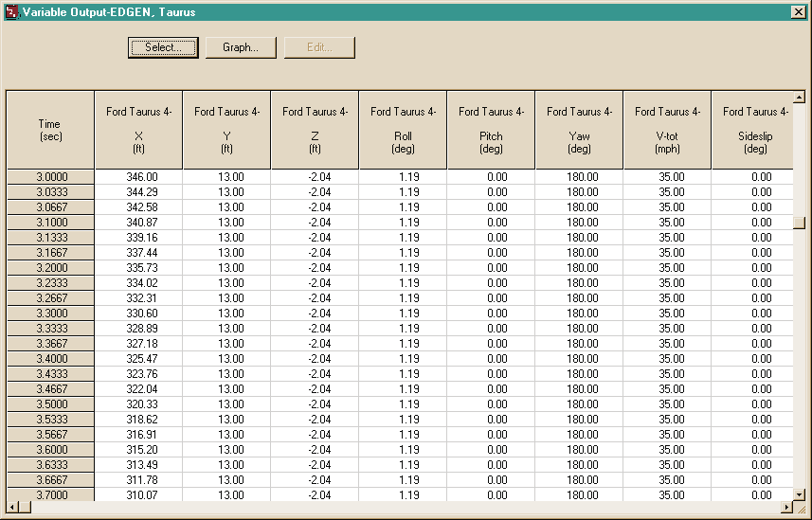This screenshot has height=520, width=812.
Task: Click X value 325.47
Action: coord(138,358)
